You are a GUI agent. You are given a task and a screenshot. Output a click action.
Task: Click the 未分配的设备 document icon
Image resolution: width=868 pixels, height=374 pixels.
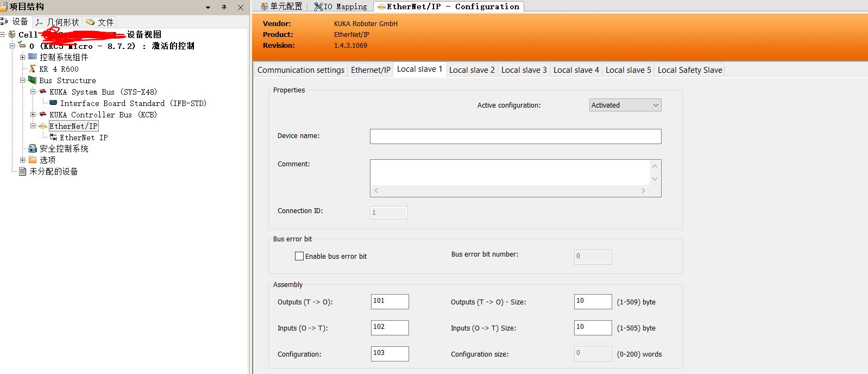(22, 171)
